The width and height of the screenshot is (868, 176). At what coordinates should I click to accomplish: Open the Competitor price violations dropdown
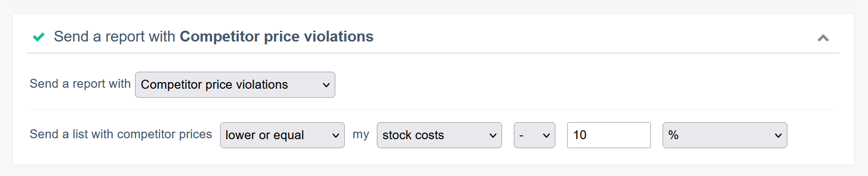[235, 84]
